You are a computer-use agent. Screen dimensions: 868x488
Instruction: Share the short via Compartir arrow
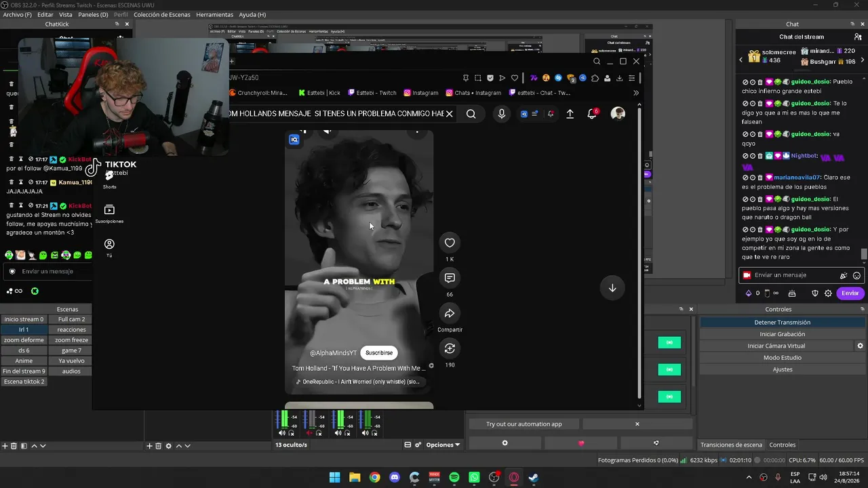coord(450,313)
